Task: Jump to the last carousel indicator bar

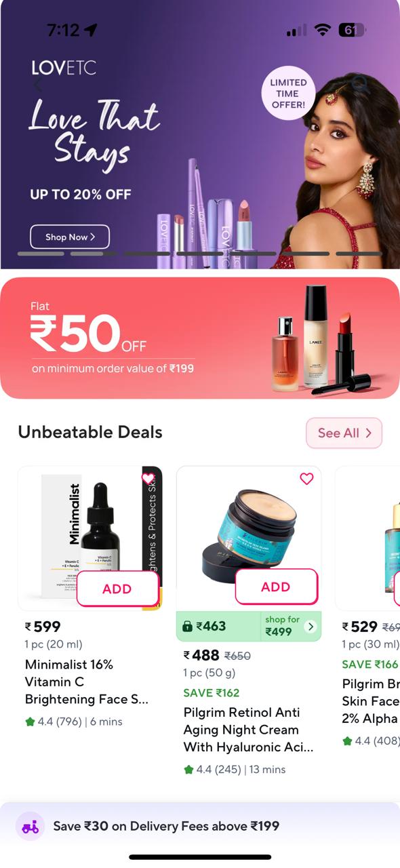Action: (x=359, y=254)
